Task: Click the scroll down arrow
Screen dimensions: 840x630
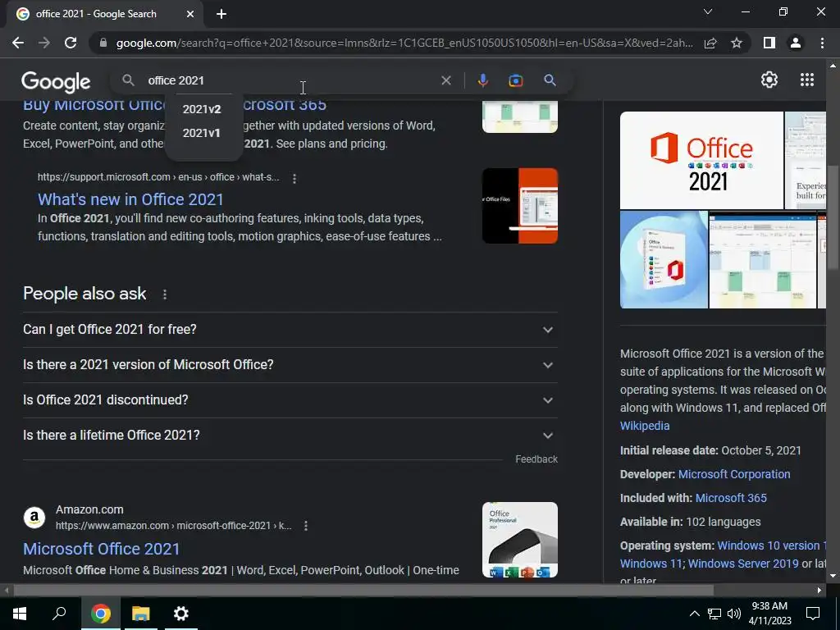Action: (833, 576)
